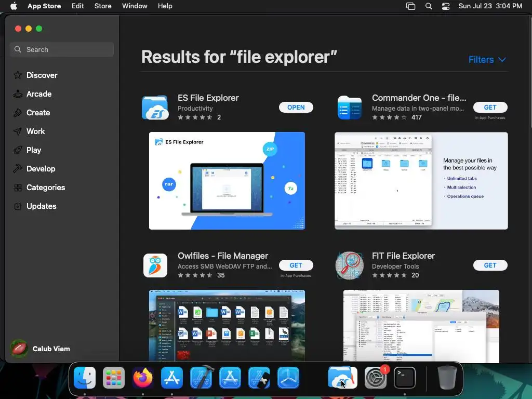
Task: Open the Help menu
Action: coord(165,6)
